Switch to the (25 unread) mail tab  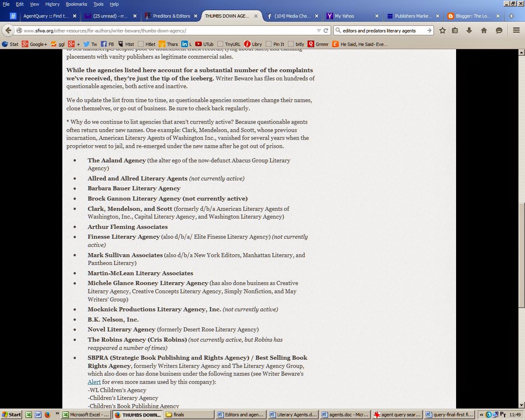[x=110, y=16]
